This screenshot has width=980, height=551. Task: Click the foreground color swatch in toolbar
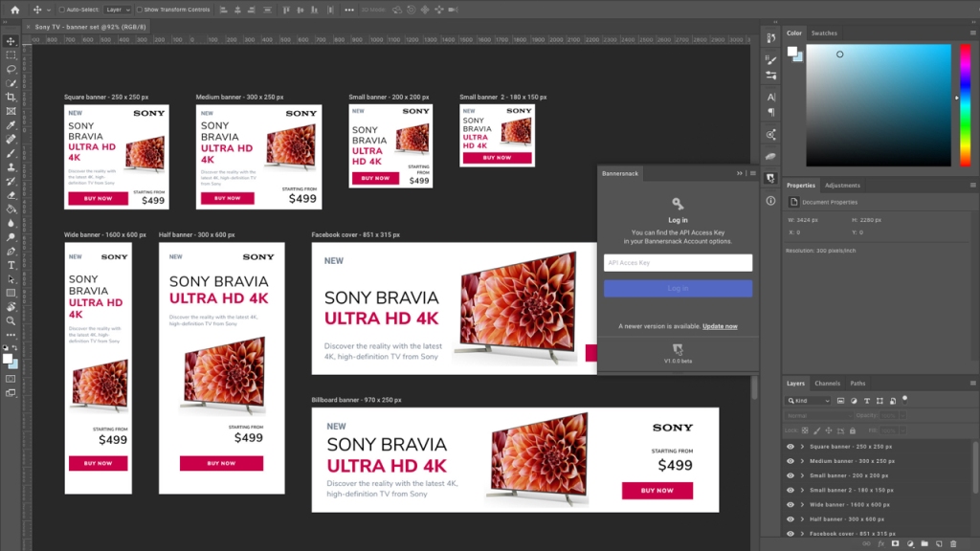point(8,360)
